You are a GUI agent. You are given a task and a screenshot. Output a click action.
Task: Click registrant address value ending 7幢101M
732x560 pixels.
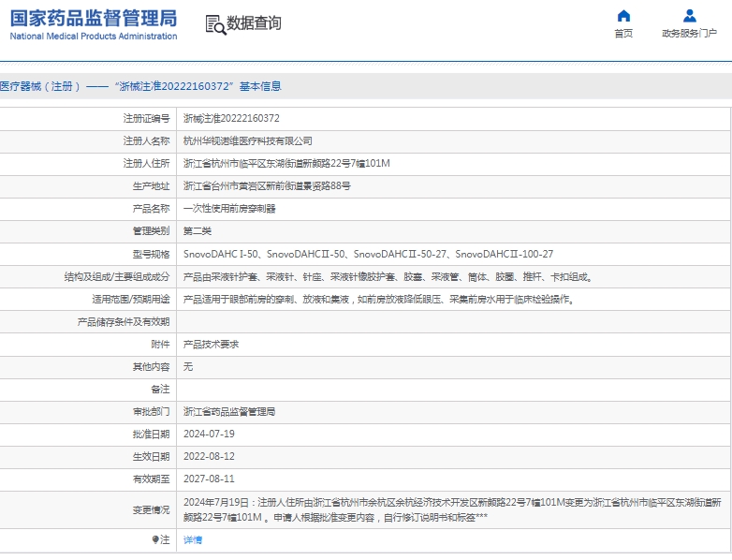(286, 164)
